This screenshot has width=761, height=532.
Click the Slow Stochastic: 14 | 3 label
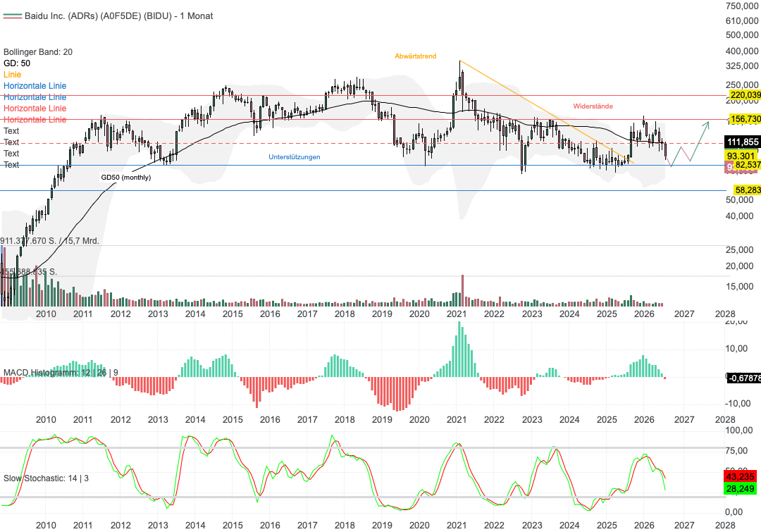[46, 478]
